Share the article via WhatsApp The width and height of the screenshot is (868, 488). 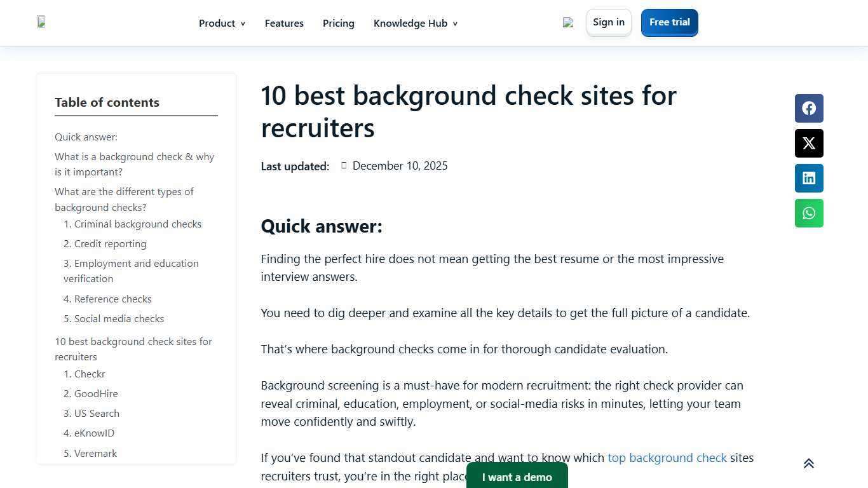point(808,213)
